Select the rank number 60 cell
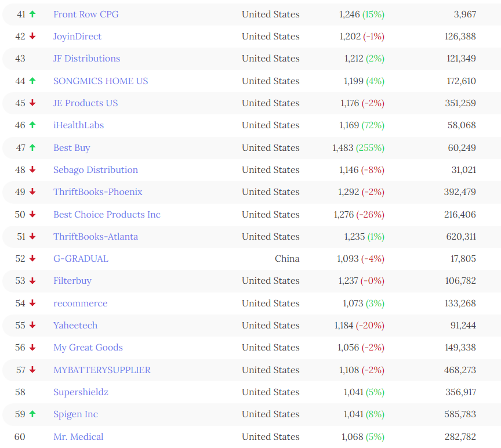 click(20, 437)
